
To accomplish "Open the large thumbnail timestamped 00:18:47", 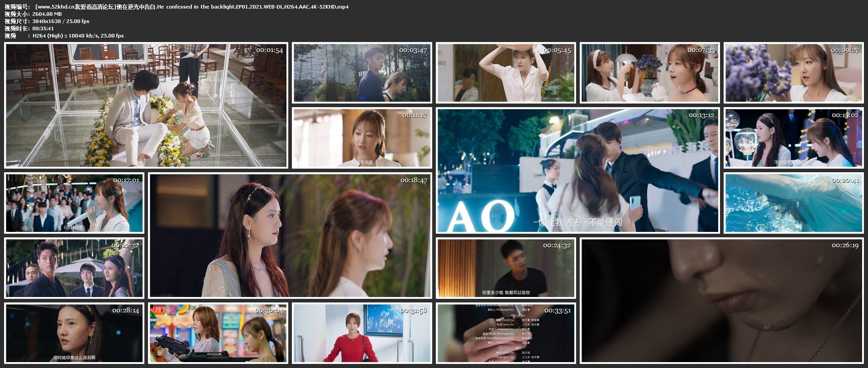I will pos(290,236).
